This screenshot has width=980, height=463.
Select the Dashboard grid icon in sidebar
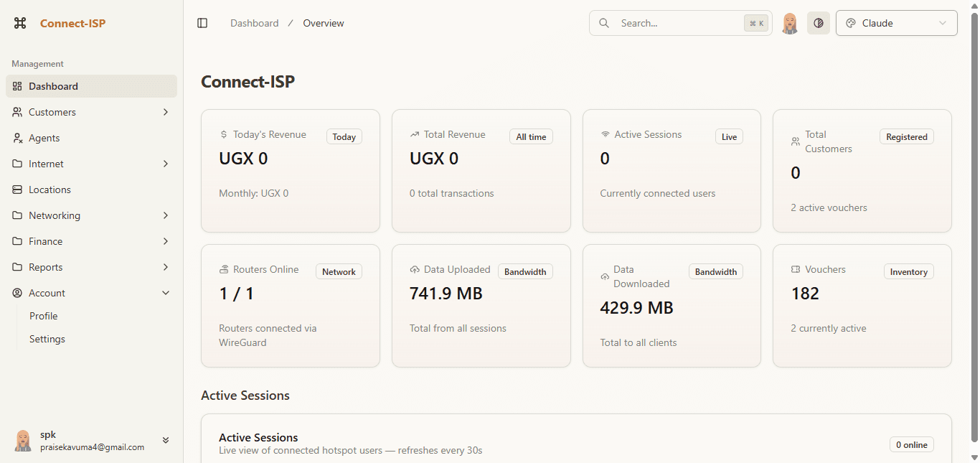[x=17, y=86]
